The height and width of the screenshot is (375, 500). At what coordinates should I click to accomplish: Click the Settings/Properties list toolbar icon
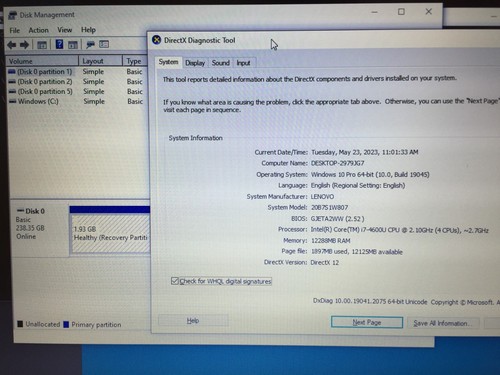104,44
